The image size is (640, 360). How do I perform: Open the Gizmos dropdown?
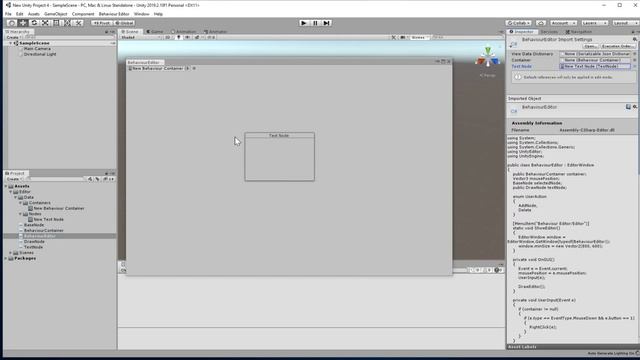click(x=419, y=37)
